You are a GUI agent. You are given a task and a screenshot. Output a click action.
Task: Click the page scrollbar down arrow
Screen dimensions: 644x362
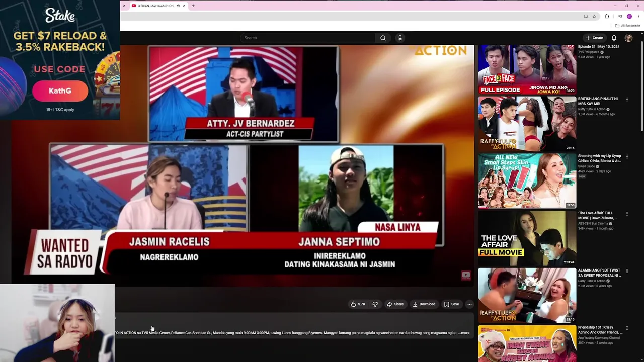[x=641, y=359]
